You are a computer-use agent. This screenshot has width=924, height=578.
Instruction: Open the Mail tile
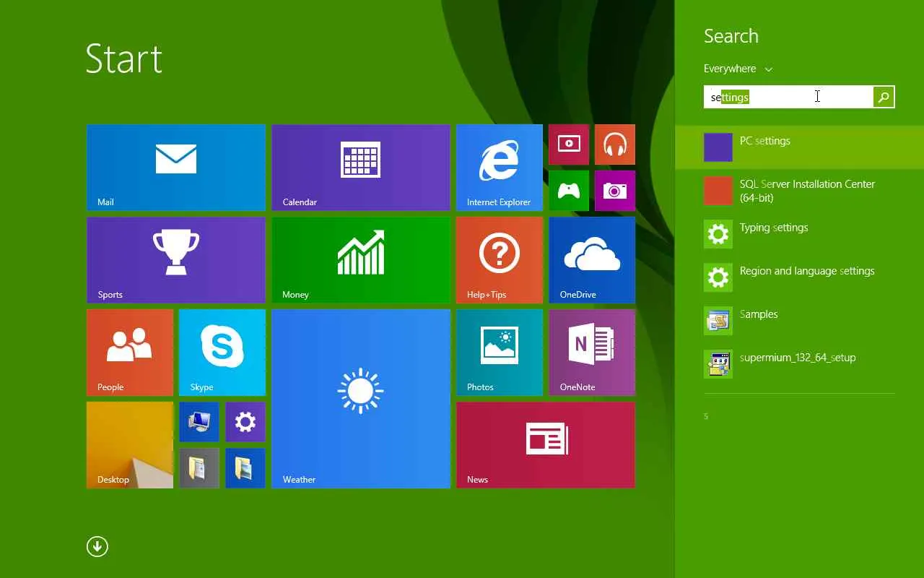[x=176, y=168]
